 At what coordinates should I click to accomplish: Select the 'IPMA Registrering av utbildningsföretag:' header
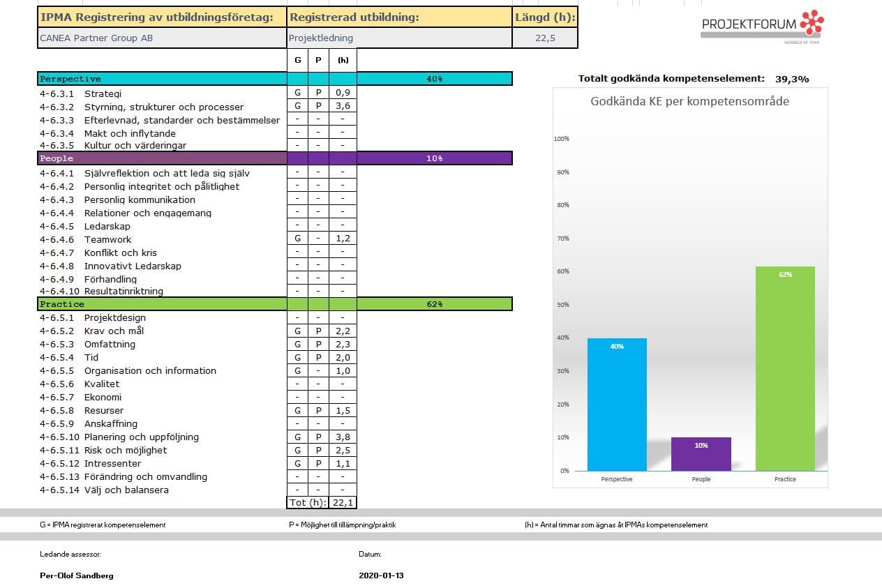[x=162, y=17]
